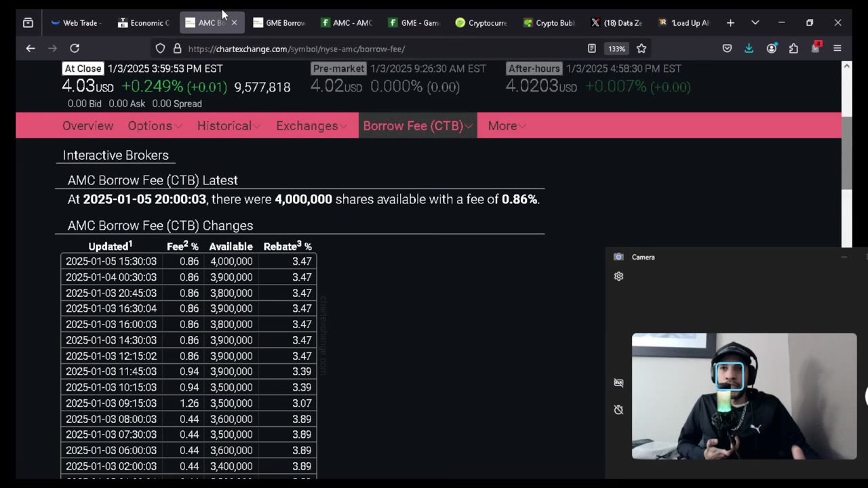
Task: Open a new browser tab
Action: pyautogui.click(x=730, y=23)
